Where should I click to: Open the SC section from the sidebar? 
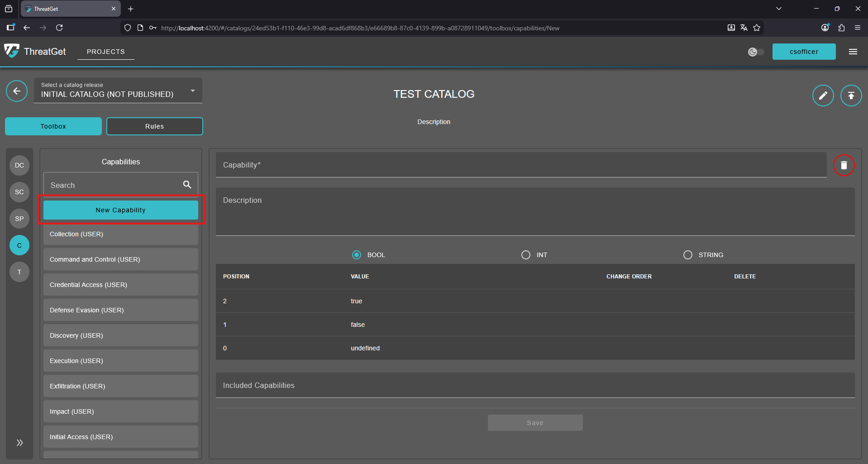[19, 192]
